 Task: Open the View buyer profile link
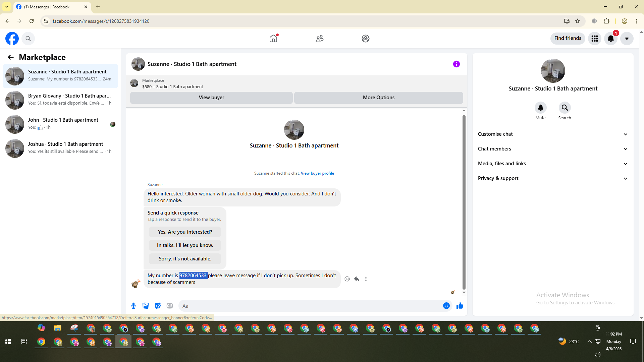[x=317, y=173]
